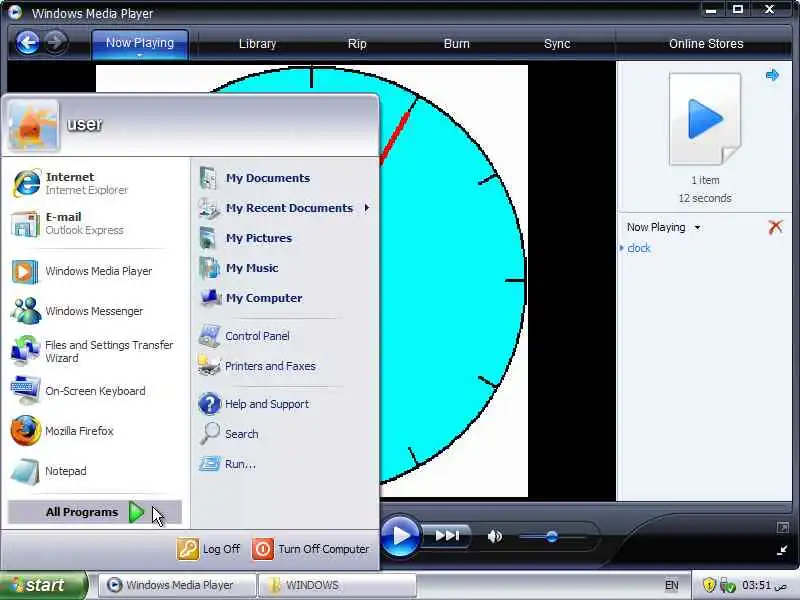Open the Run dialog
The width and height of the screenshot is (800, 600).
285,464
